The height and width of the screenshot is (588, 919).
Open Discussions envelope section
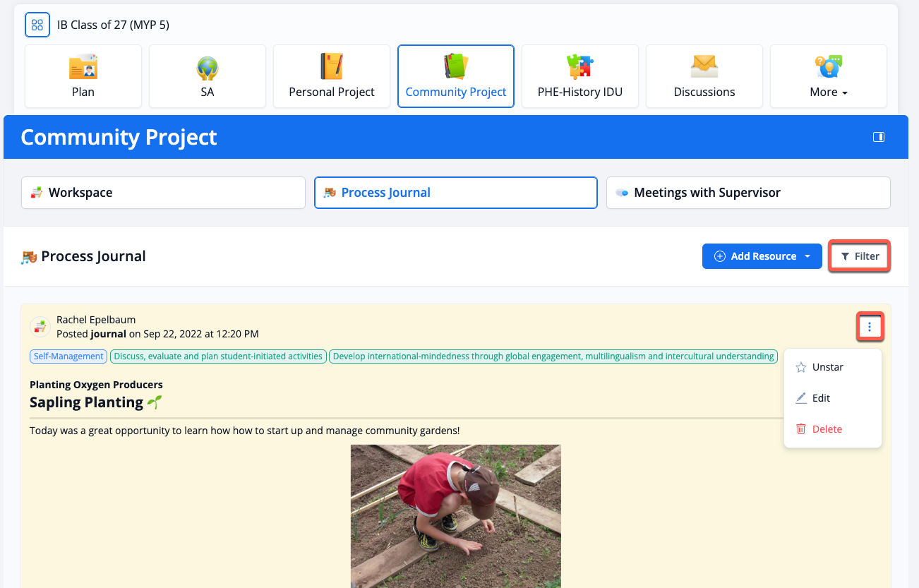pos(704,76)
